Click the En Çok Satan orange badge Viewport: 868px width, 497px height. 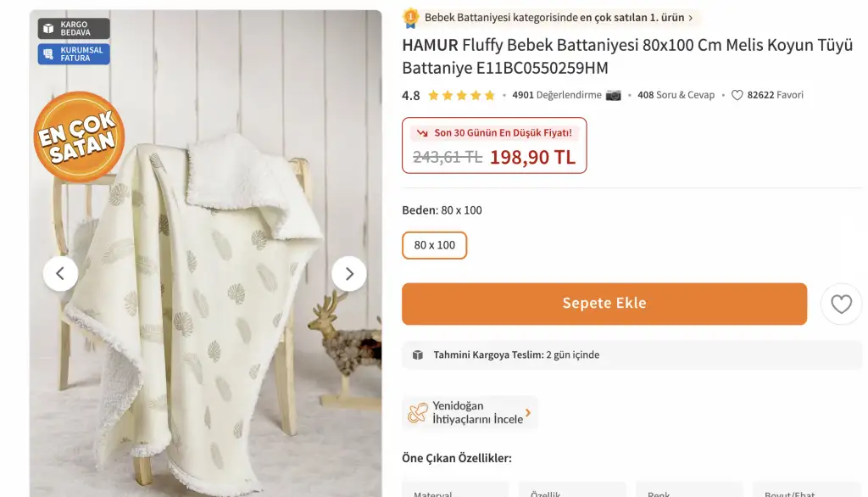[79, 137]
